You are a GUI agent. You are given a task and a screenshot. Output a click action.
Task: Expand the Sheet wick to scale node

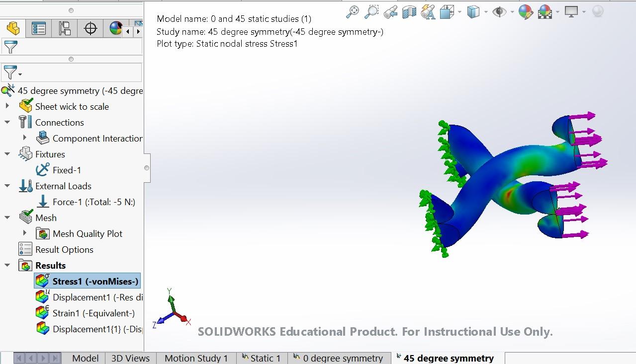coord(7,106)
